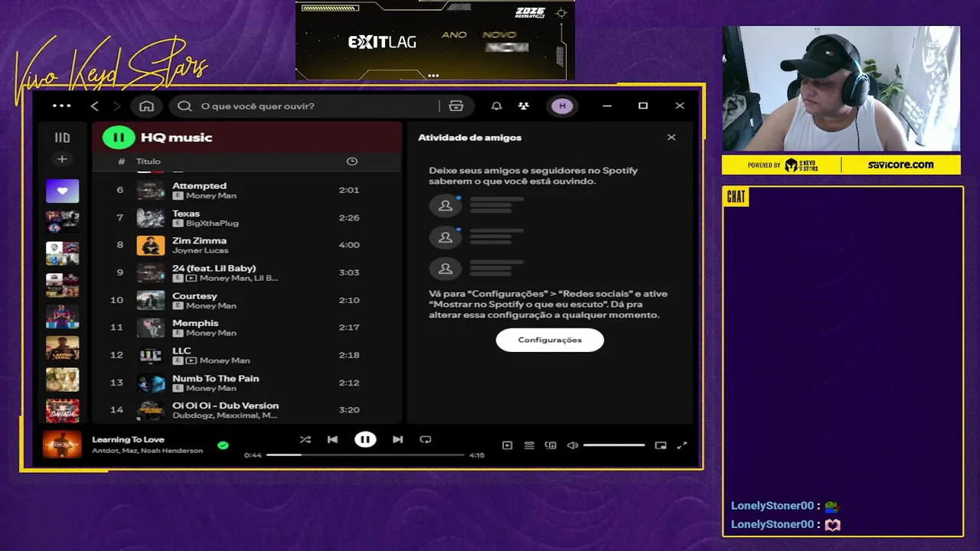
Task: Play track 10 Courtesy
Action: click(247, 300)
